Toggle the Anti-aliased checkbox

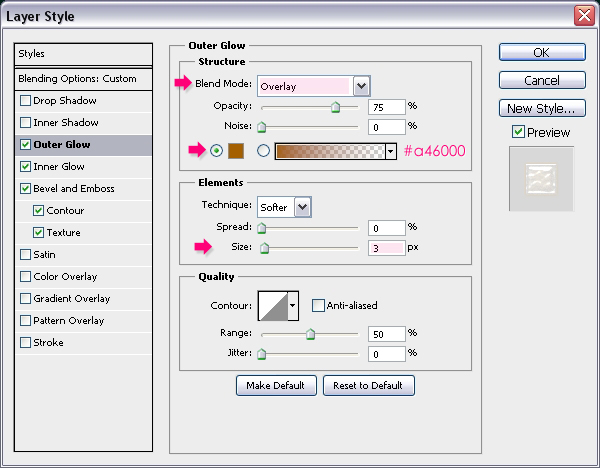(x=318, y=306)
